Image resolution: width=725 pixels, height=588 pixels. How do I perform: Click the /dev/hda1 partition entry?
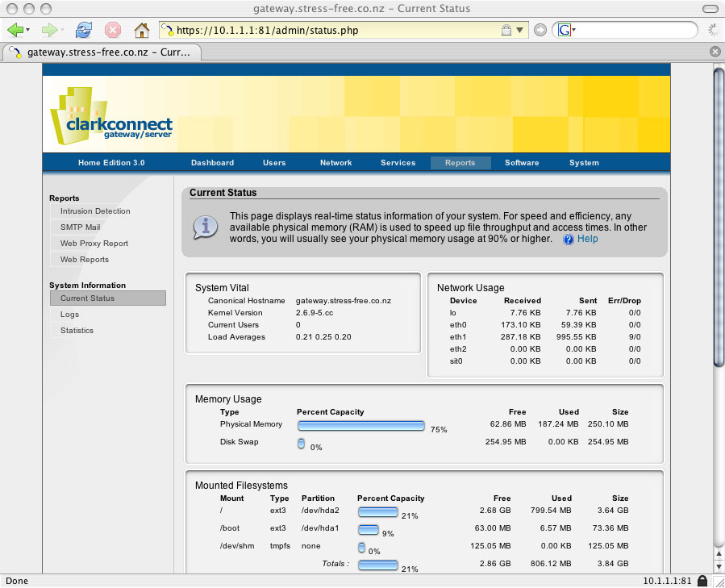click(x=320, y=528)
